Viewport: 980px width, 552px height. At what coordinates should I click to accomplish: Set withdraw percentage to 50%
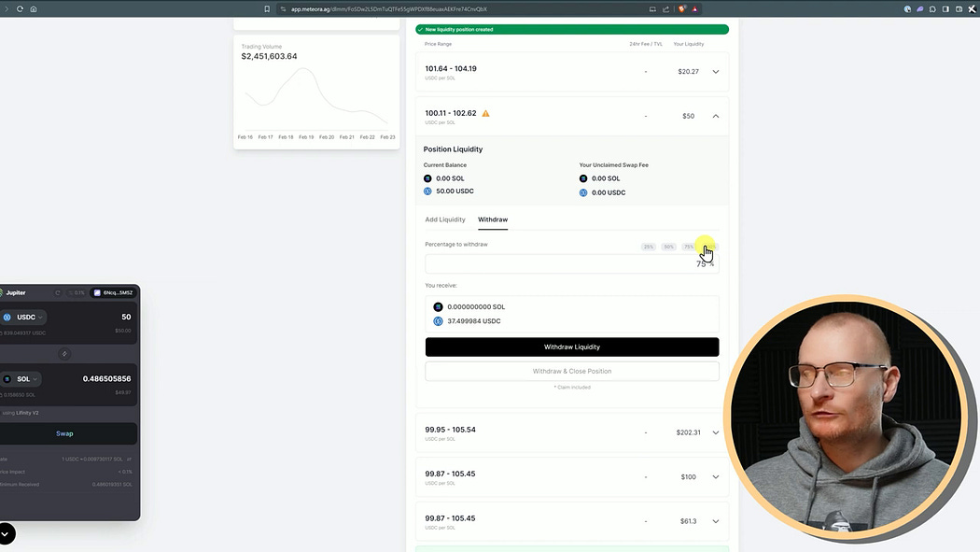click(669, 247)
